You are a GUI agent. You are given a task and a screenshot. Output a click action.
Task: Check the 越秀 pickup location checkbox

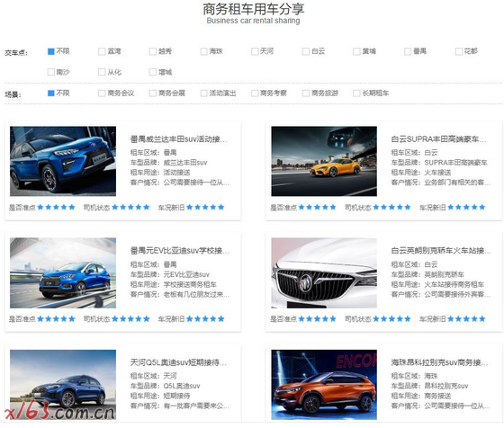pyautogui.click(x=153, y=51)
